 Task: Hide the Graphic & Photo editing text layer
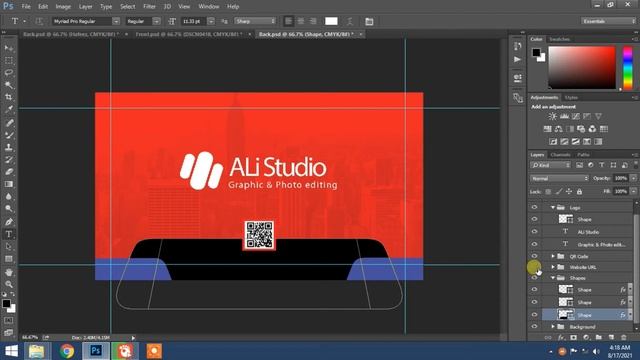pos(534,244)
